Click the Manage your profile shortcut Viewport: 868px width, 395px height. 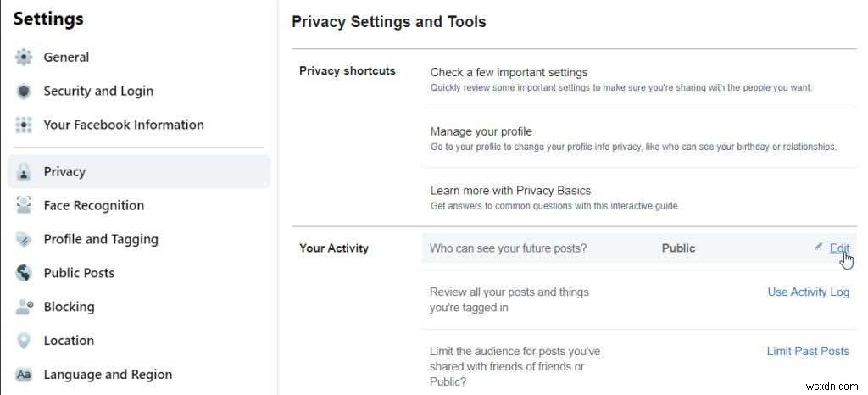click(x=481, y=132)
